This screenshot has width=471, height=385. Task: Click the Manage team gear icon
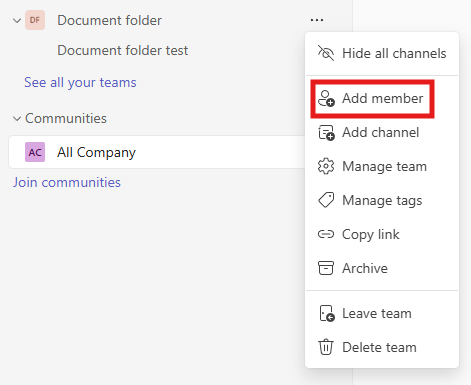point(326,166)
